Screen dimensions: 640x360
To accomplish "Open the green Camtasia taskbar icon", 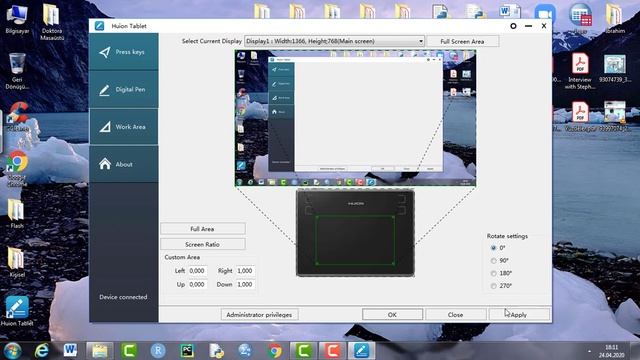I will click(129, 351).
